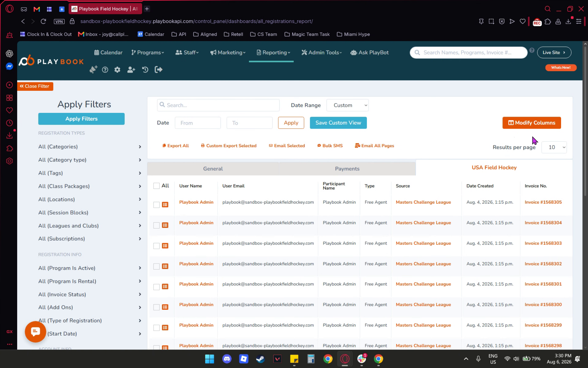Viewport: 588px width, 368px height.
Task: Select checkbox for Invoice #1568299 row
Action: (x=157, y=328)
